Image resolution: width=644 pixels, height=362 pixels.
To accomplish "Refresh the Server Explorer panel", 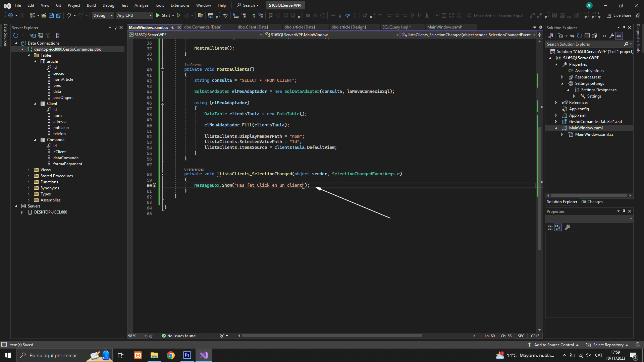I will tap(15, 36).
